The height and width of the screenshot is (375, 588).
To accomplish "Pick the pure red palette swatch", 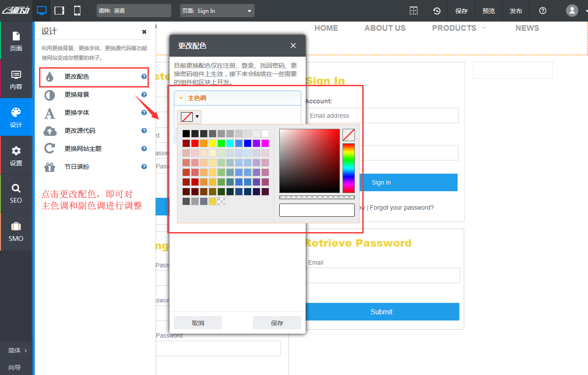I will (195, 143).
